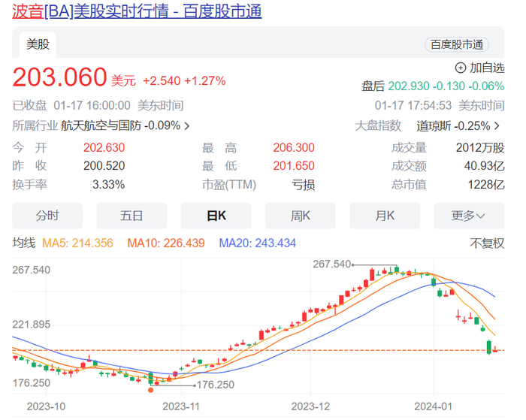Click the MA5: 214.356 indicator

click(78, 243)
